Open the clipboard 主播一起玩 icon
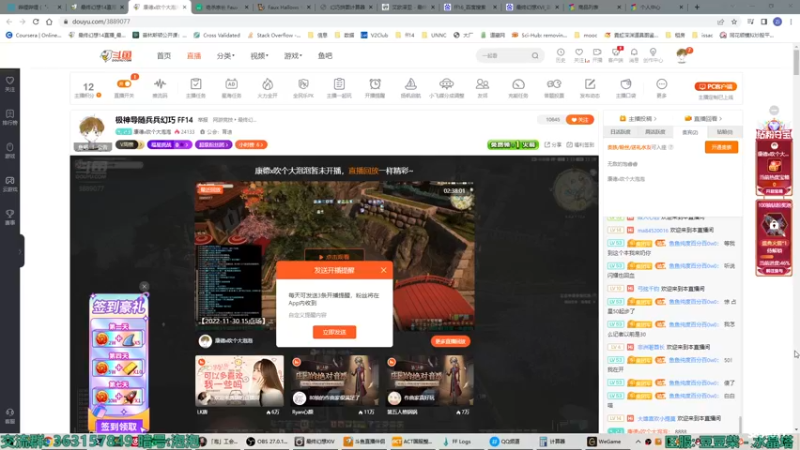The height and width of the screenshot is (450, 800). [x=339, y=84]
